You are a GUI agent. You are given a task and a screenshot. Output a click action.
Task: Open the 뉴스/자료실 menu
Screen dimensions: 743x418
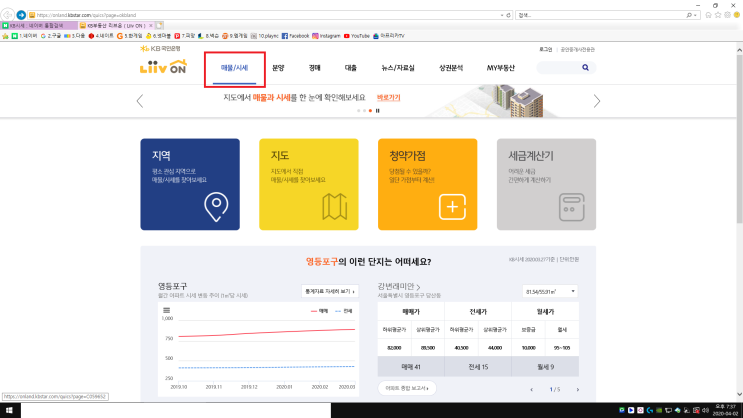pyautogui.click(x=398, y=68)
